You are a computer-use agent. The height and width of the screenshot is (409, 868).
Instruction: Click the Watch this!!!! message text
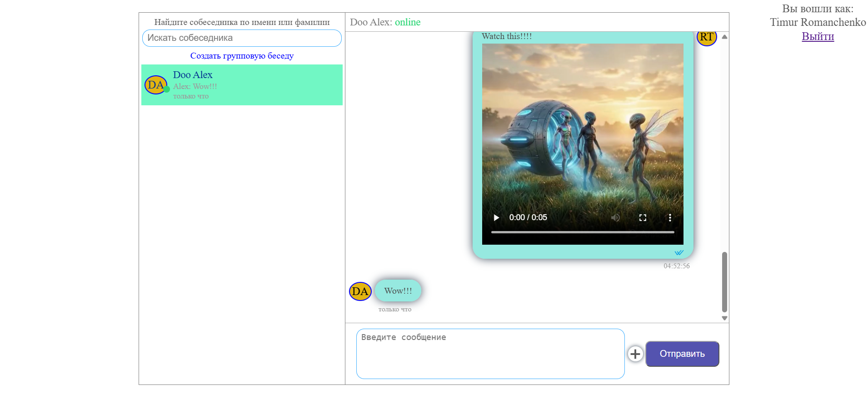point(507,36)
